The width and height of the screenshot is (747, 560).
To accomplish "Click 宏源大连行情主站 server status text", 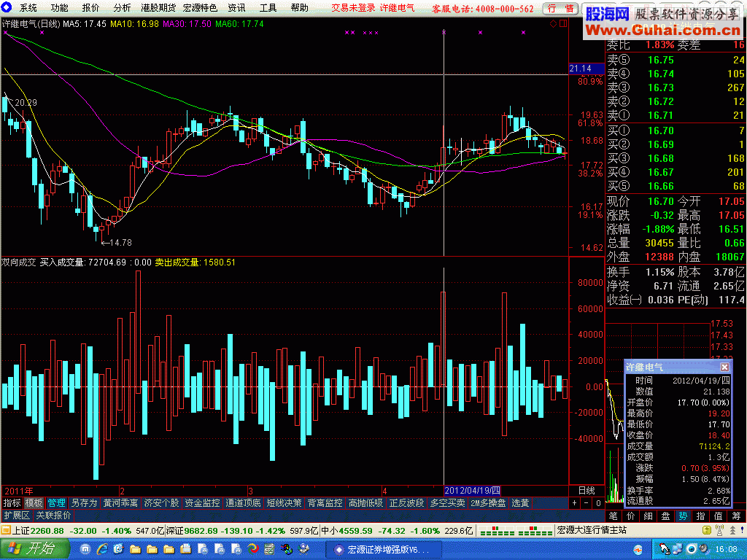I will [592, 531].
